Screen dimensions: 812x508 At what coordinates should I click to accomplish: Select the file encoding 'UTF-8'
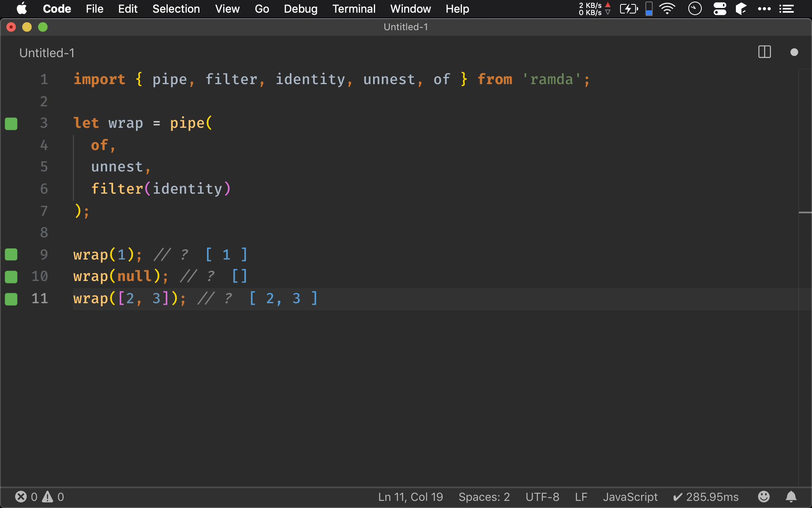click(x=542, y=497)
